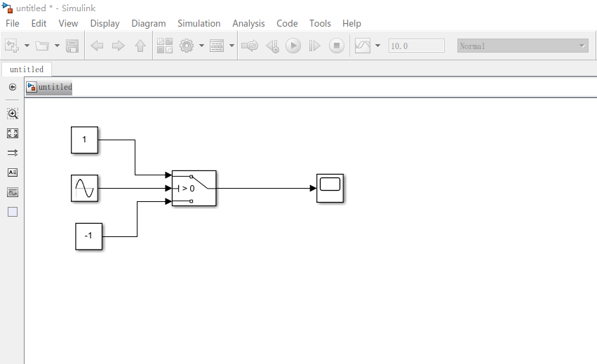
Task: Click the Fit to View icon
Action: (x=13, y=133)
